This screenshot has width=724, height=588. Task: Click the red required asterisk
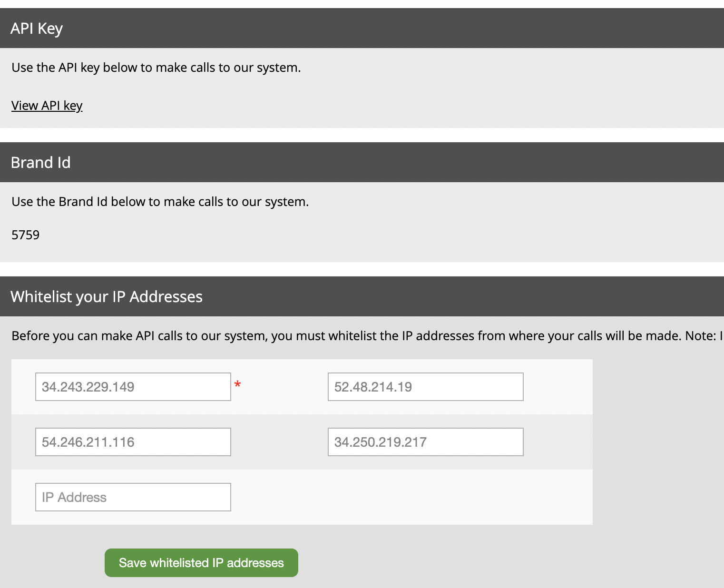[237, 384]
